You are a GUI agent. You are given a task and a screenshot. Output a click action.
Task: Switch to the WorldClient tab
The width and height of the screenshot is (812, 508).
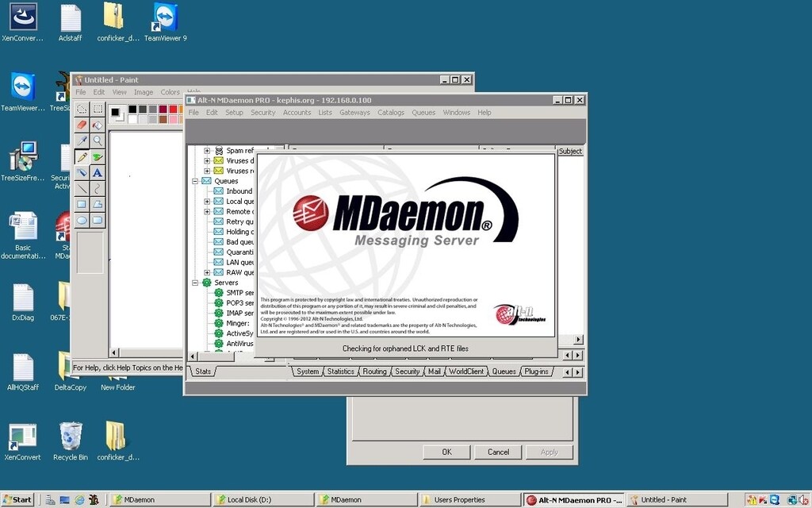466,371
